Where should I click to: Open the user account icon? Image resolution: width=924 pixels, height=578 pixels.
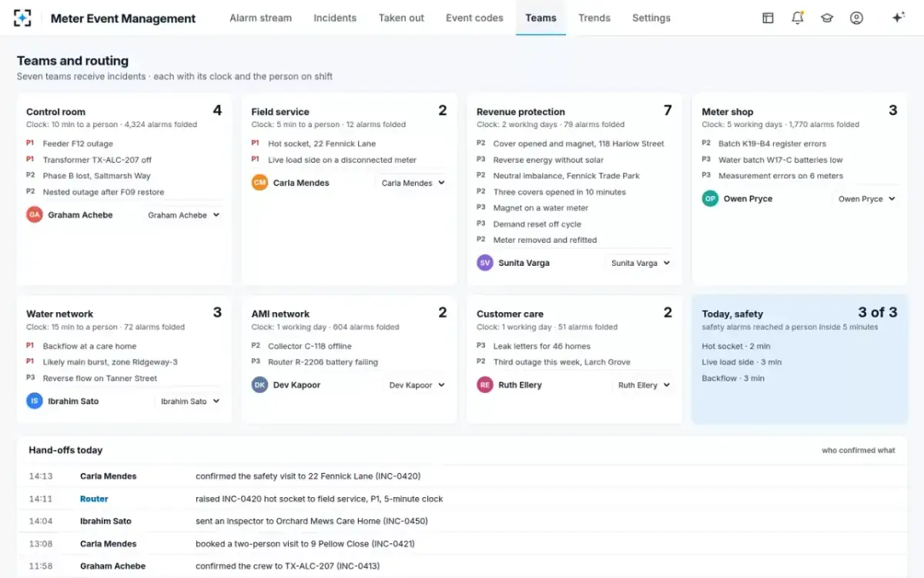(856, 18)
